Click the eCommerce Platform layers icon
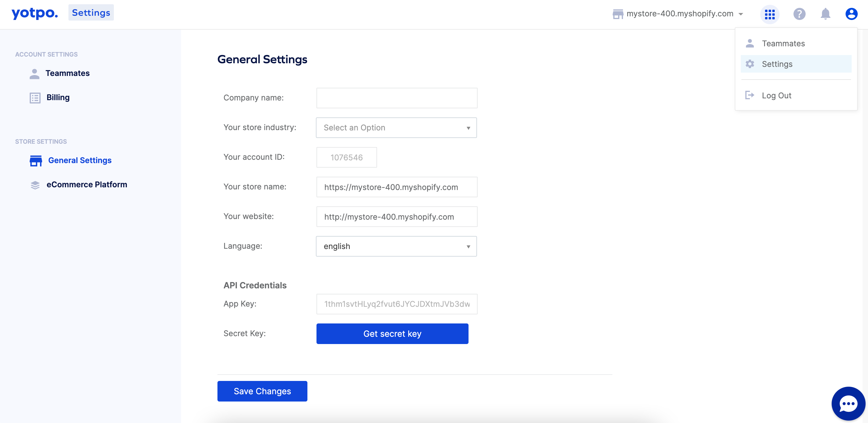This screenshot has height=423, width=868. click(x=35, y=185)
